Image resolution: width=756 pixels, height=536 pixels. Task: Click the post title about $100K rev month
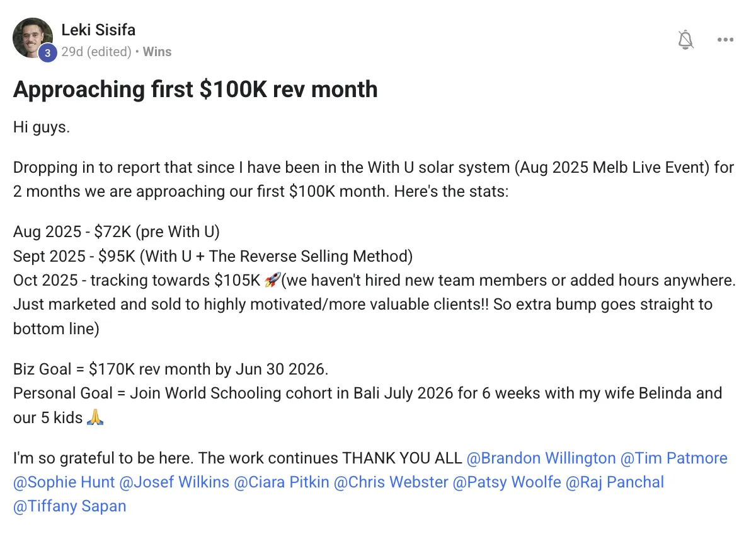pos(195,90)
